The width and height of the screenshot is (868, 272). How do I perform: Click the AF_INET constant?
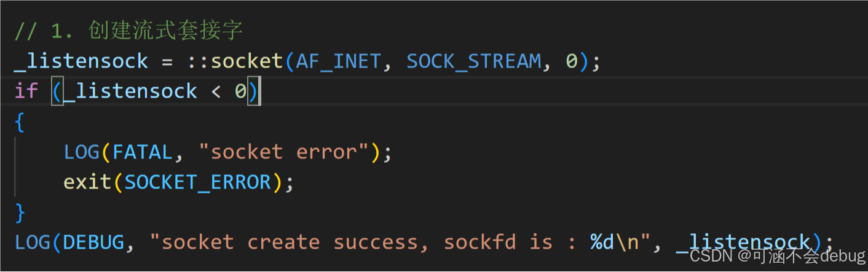click(339, 61)
